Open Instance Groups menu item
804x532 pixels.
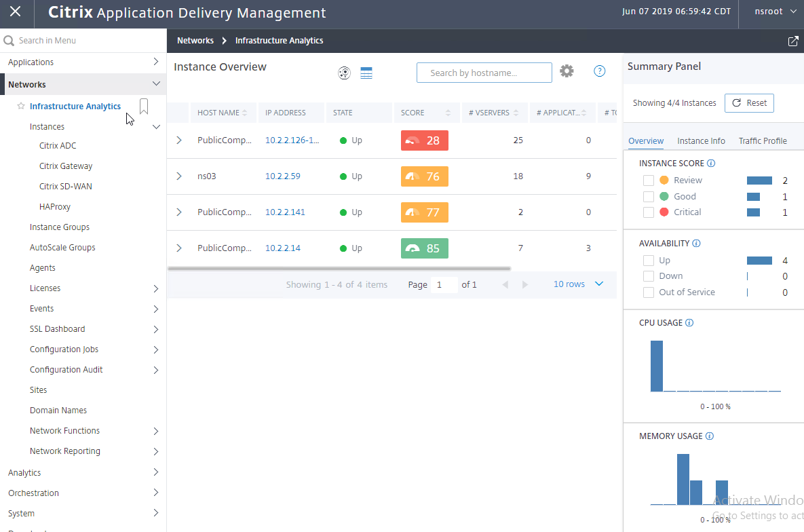click(60, 227)
